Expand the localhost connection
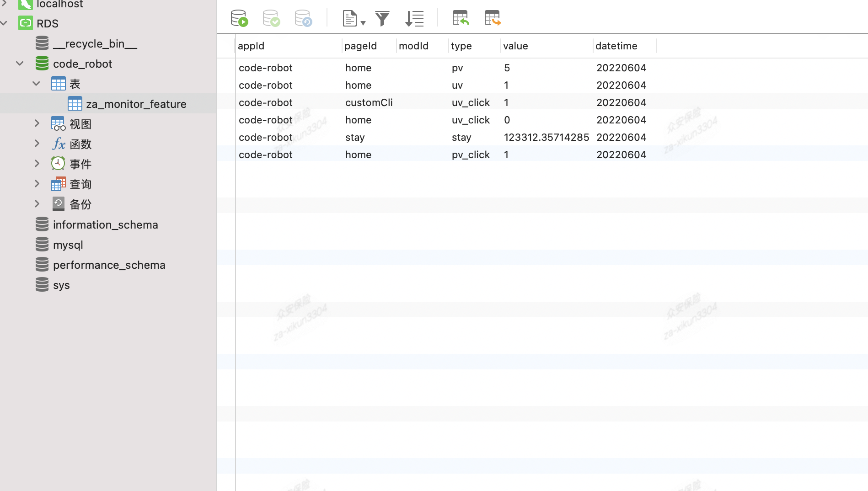The height and width of the screenshot is (491, 868). [4, 3]
